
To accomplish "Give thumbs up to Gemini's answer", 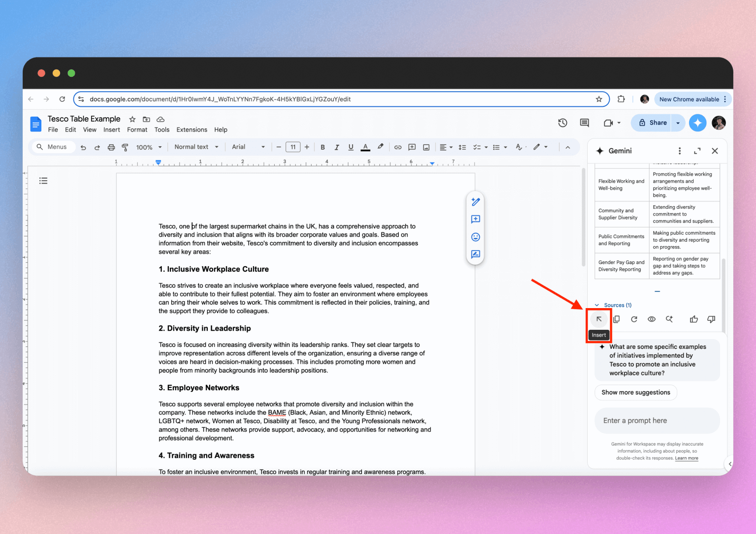I will coord(693,319).
